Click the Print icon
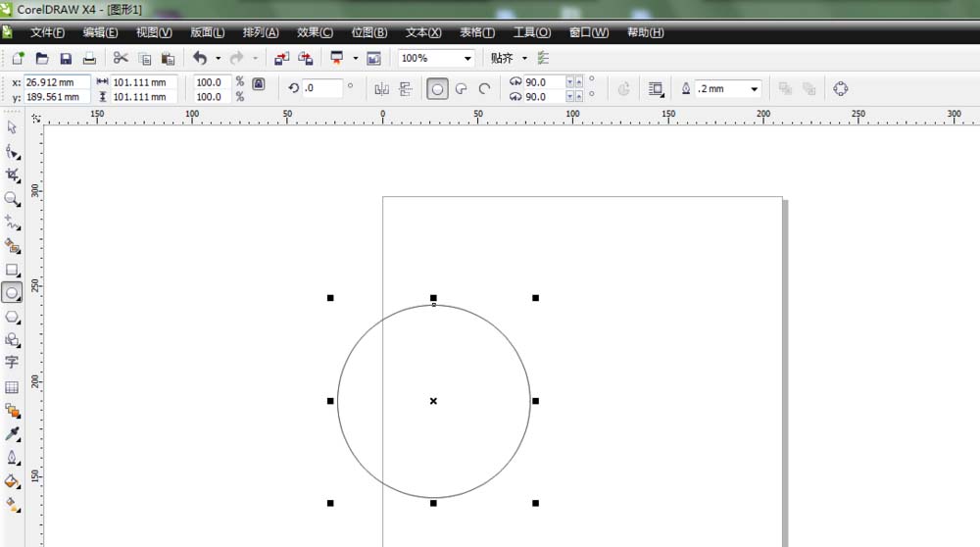This screenshot has width=980, height=547. 89,59
